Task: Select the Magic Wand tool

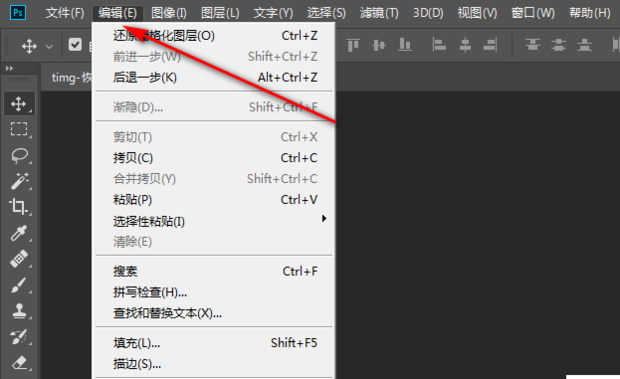Action: pyautogui.click(x=19, y=181)
